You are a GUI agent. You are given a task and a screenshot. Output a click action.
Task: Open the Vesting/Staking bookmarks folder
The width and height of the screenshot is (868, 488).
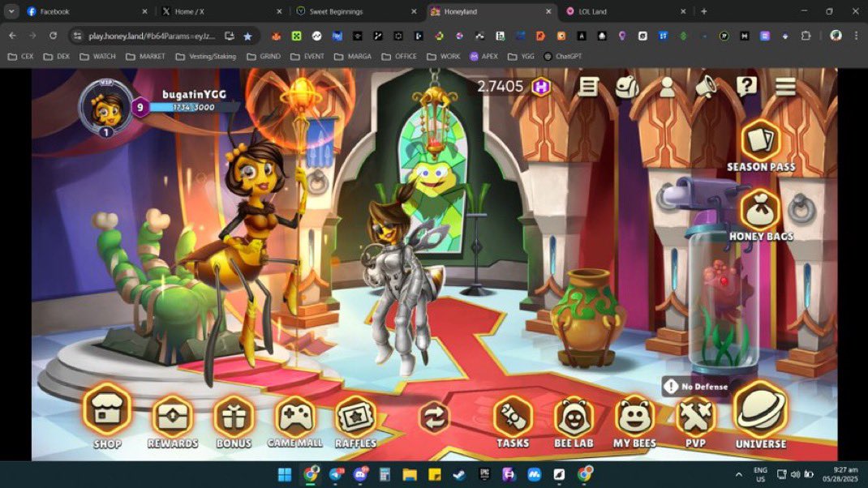coord(206,57)
